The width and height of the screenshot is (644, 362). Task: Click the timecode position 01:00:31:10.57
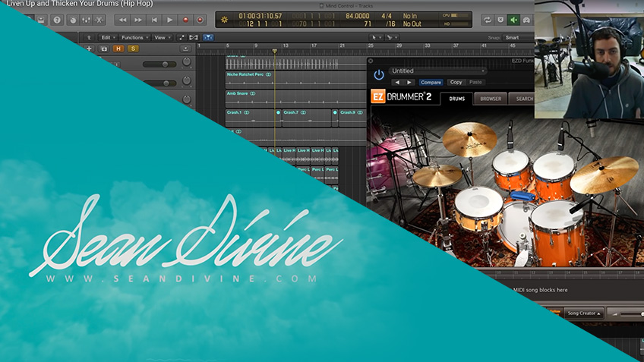[260, 16]
